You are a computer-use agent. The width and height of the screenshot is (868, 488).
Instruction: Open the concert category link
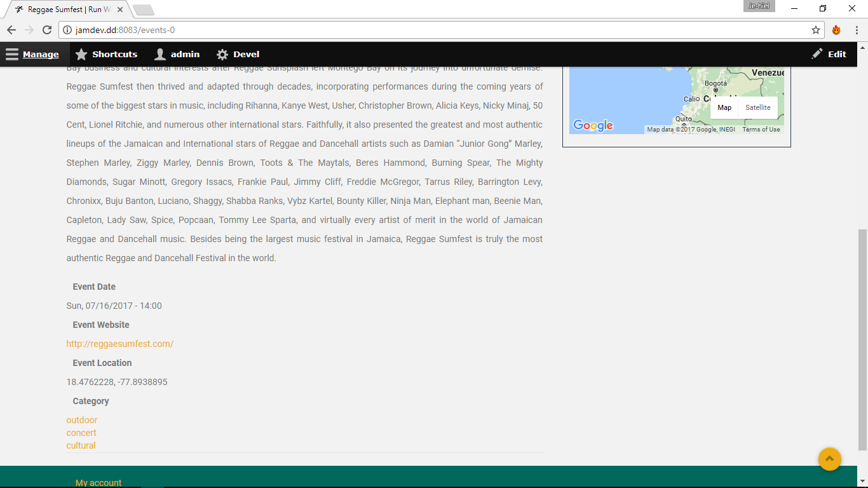(x=81, y=433)
